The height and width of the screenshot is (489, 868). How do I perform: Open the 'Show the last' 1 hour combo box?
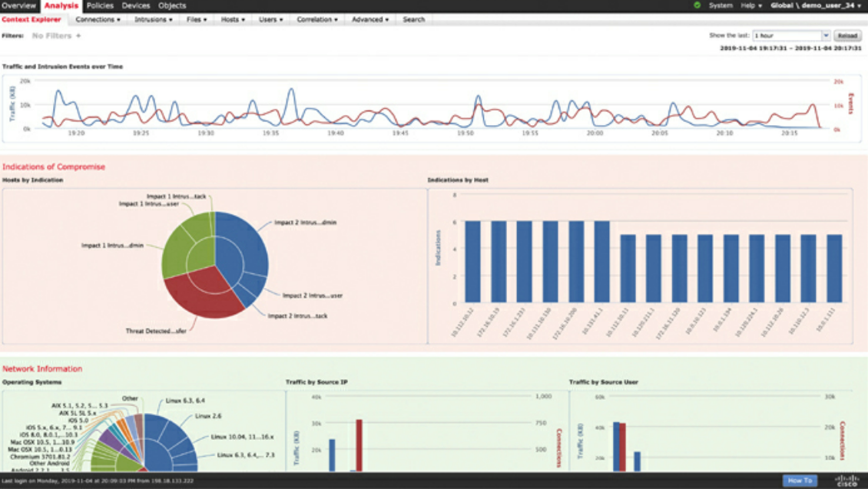(791, 35)
